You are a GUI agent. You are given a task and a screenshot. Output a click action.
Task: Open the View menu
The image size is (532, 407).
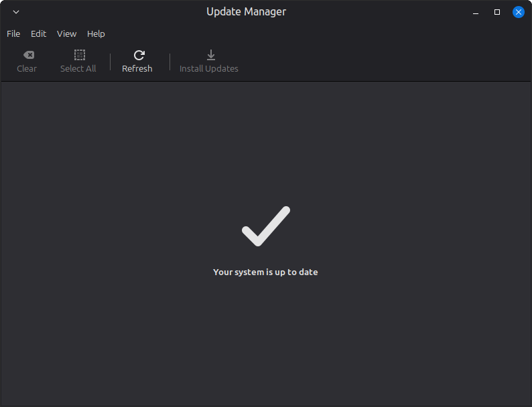click(x=66, y=34)
